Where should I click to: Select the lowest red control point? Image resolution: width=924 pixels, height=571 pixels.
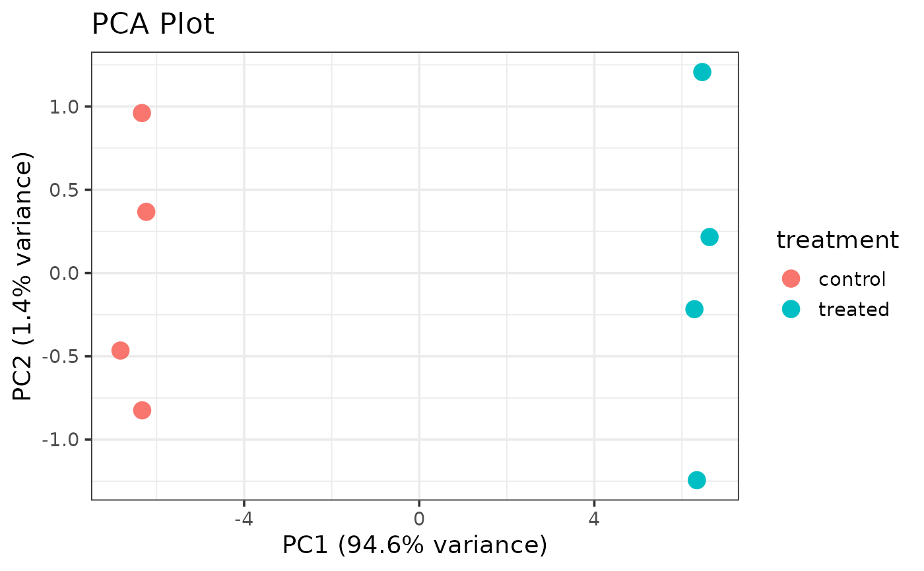[x=142, y=410]
